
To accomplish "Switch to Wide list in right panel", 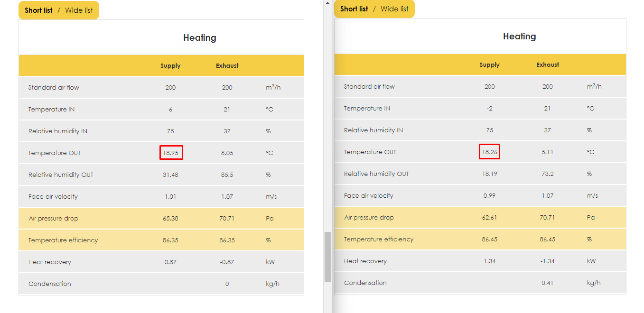I will pos(394,9).
